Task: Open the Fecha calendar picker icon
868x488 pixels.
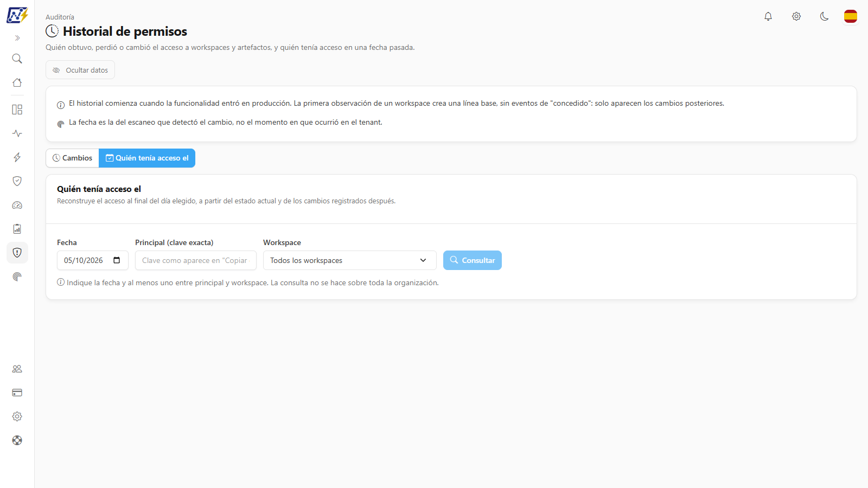Action: [x=117, y=260]
